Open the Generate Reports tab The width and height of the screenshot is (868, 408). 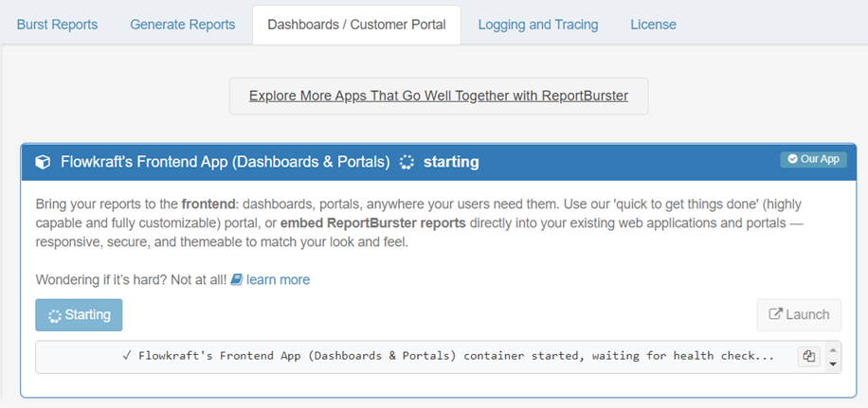click(183, 25)
